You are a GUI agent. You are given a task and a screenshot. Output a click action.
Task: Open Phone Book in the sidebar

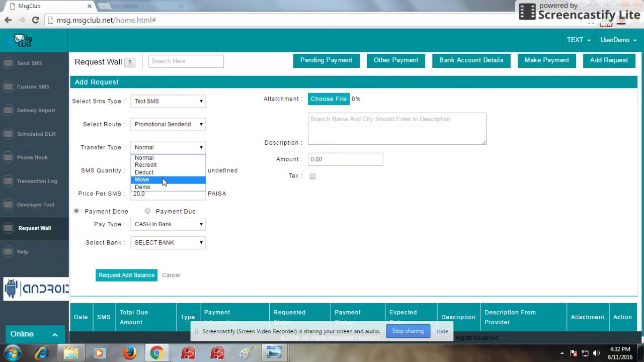click(32, 158)
